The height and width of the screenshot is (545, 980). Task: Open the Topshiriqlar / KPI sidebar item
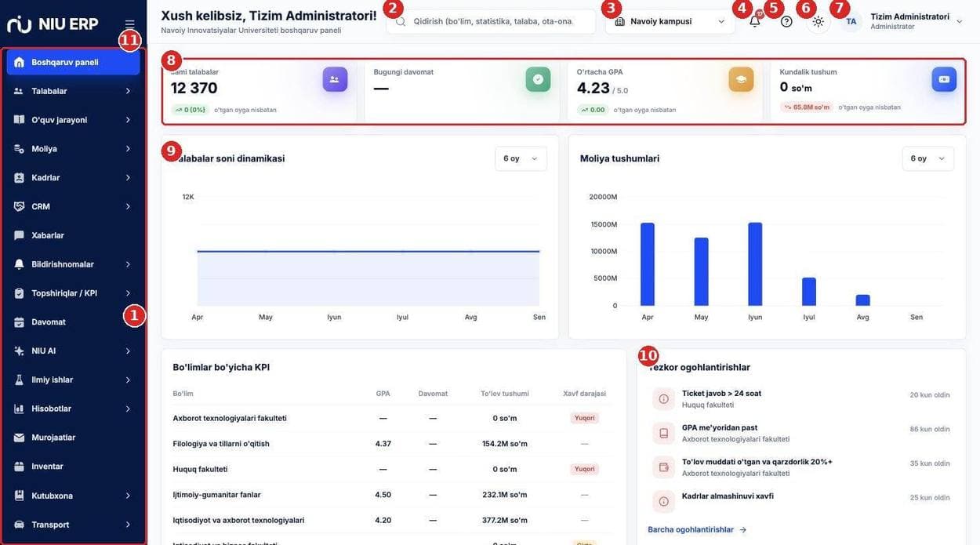[x=73, y=293]
